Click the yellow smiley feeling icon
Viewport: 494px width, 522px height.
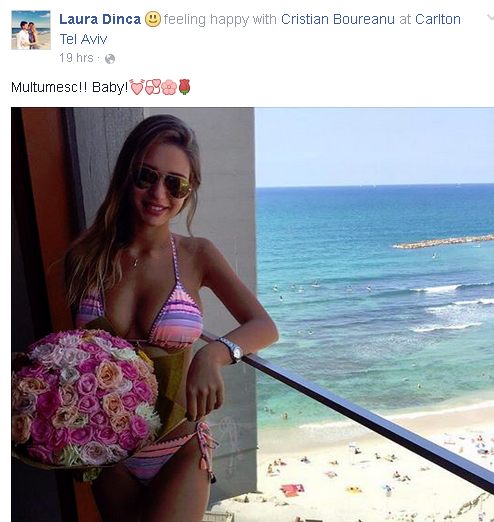153,19
